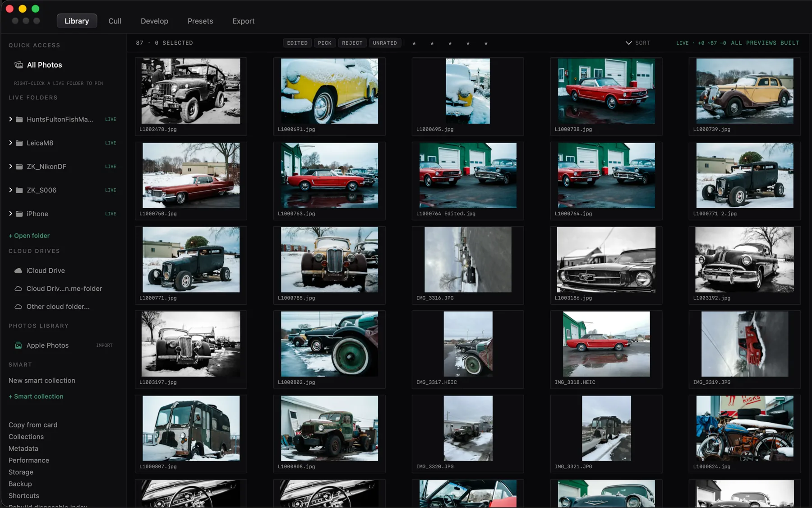Viewport: 812px width, 508px height.
Task: Select thumbnail L1000807.jpg
Action: (x=191, y=429)
